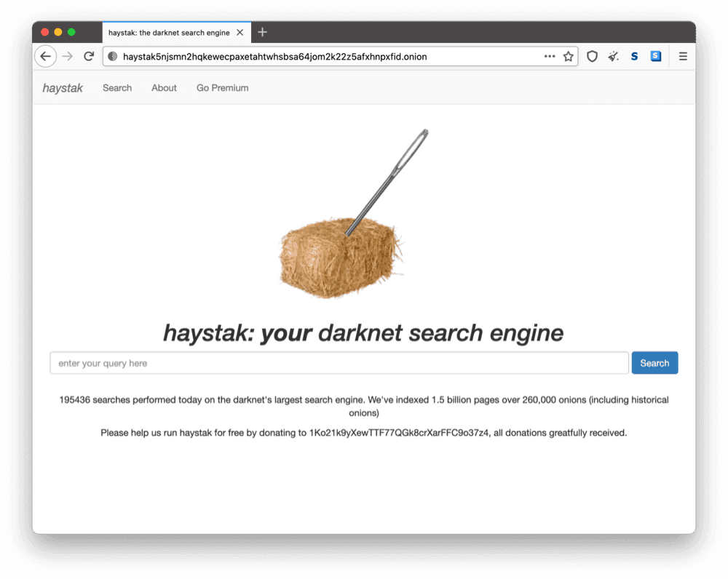Click the tracking protection shield icon
Image resolution: width=728 pixels, height=579 pixels.
pyautogui.click(x=592, y=56)
